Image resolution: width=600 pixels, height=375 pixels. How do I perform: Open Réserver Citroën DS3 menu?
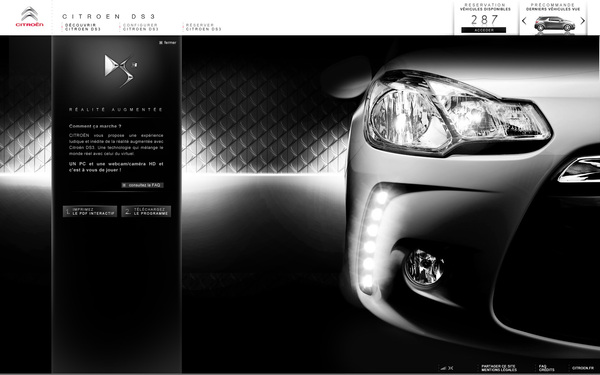coord(204,27)
